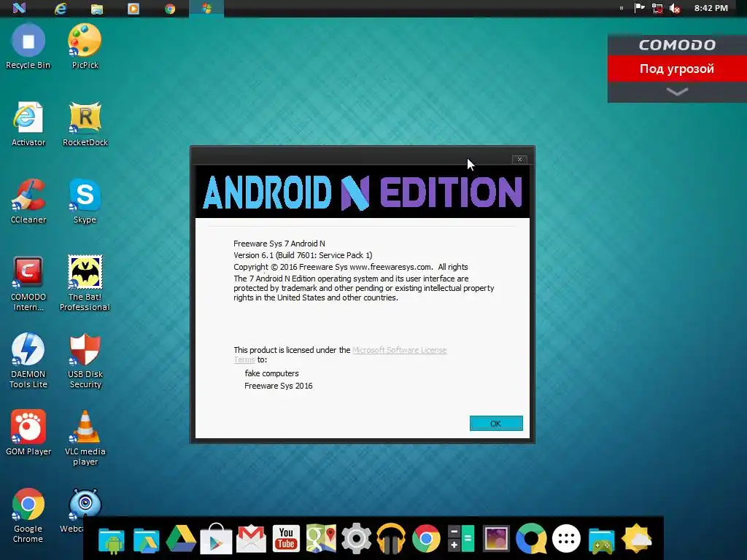Show hidden tray icons indicator
747x560 pixels.
(x=622, y=8)
